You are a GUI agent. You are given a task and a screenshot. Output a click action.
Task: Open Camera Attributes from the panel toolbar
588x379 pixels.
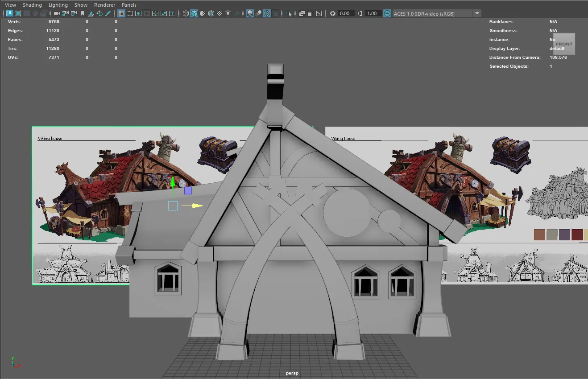[x=74, y=13]
